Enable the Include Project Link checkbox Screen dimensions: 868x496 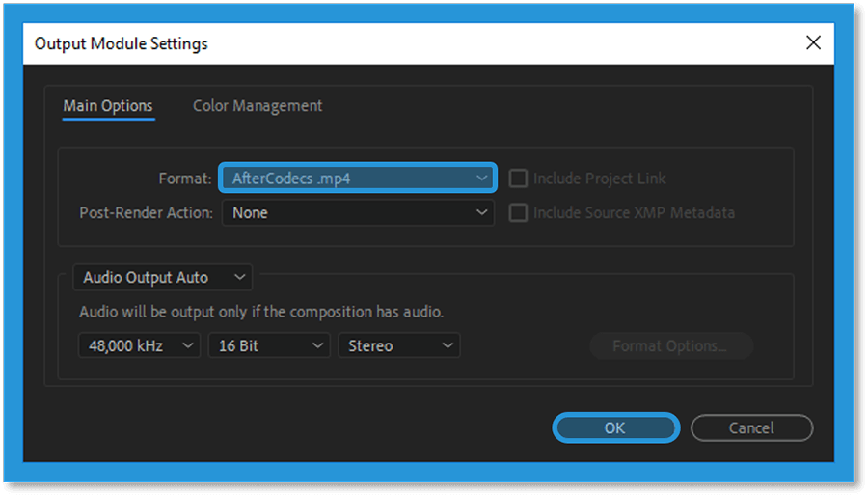point(518,179)
